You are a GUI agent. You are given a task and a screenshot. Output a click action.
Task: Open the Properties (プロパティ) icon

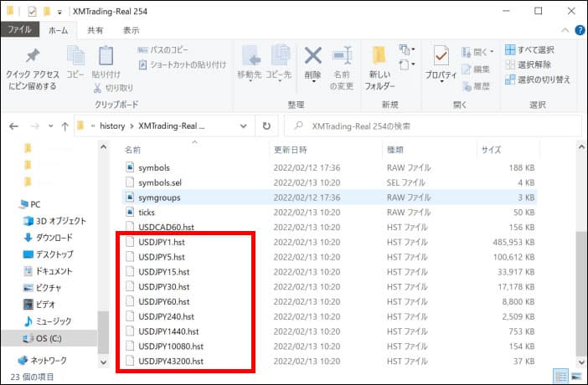coord(441,64)
